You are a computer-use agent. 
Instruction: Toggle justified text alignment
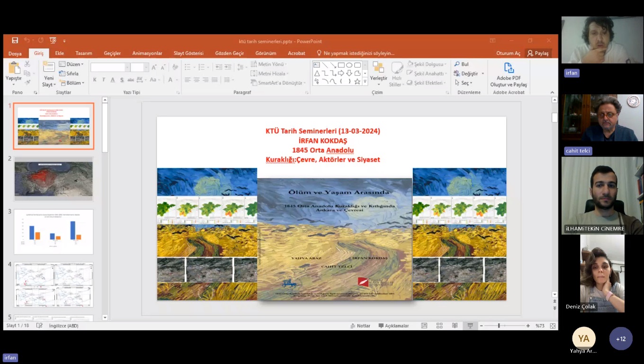coord(215,80)
